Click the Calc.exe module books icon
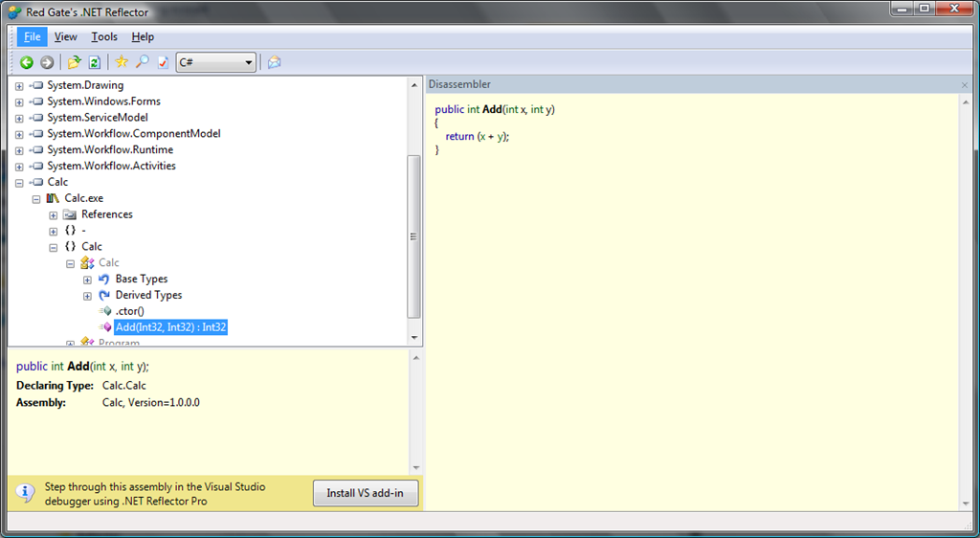Image resolution: width=980 pixels, height=538 pixels. point(53,199)
